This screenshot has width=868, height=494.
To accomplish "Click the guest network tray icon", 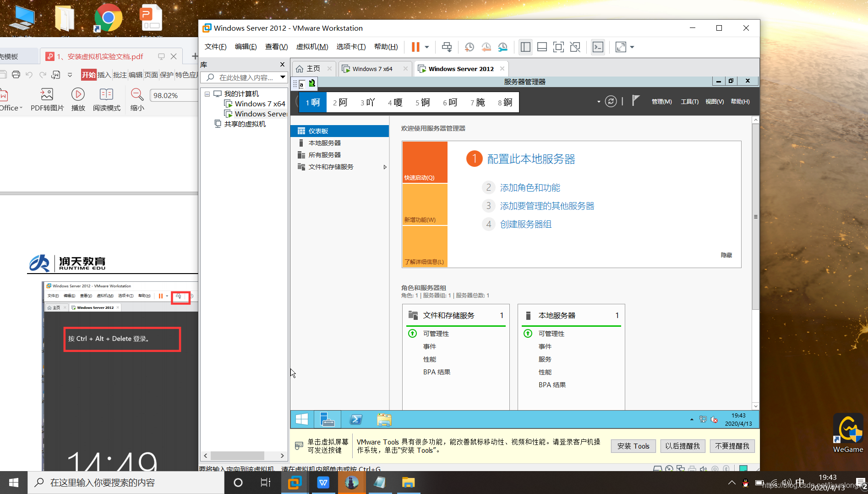I will click(703, 419).
